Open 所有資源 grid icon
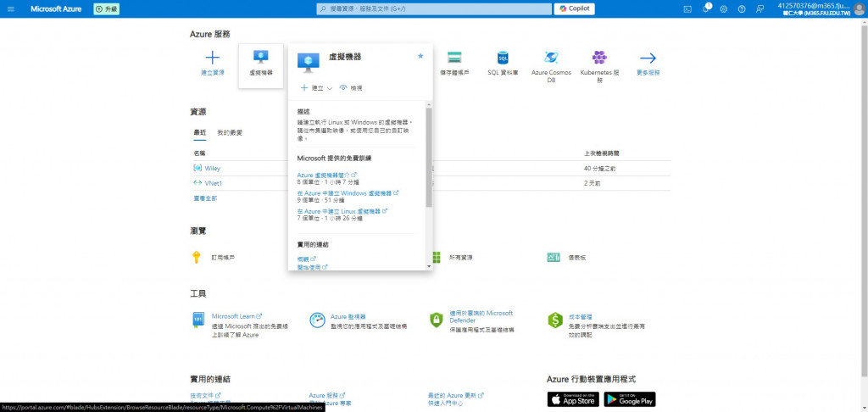Viewport: 868px width, 412px height. 437,257
